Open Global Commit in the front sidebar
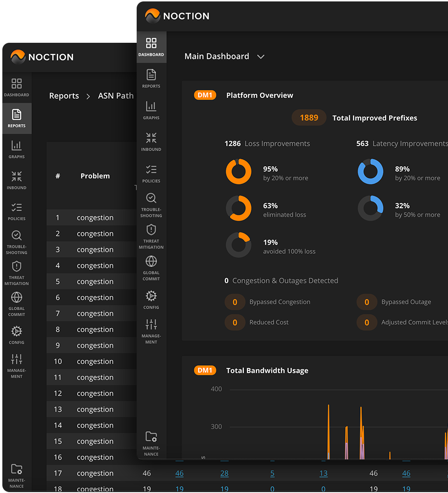The height and width of the screenshot is (493, 448). click(x=151, y=268)
